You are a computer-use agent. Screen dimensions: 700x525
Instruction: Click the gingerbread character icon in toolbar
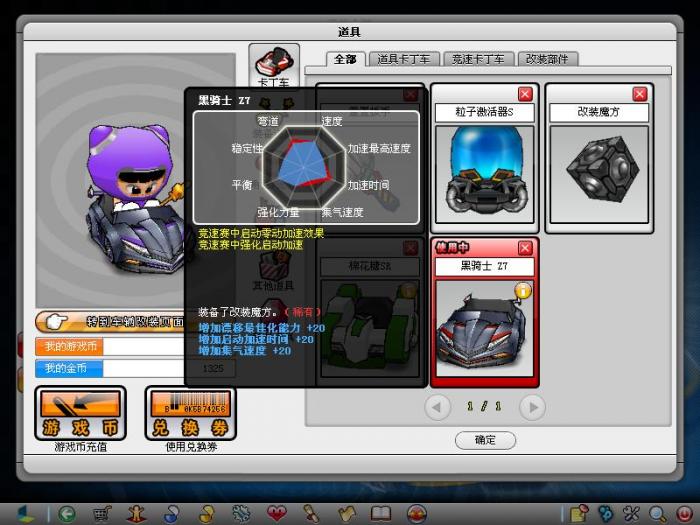[x=137, y=514]
